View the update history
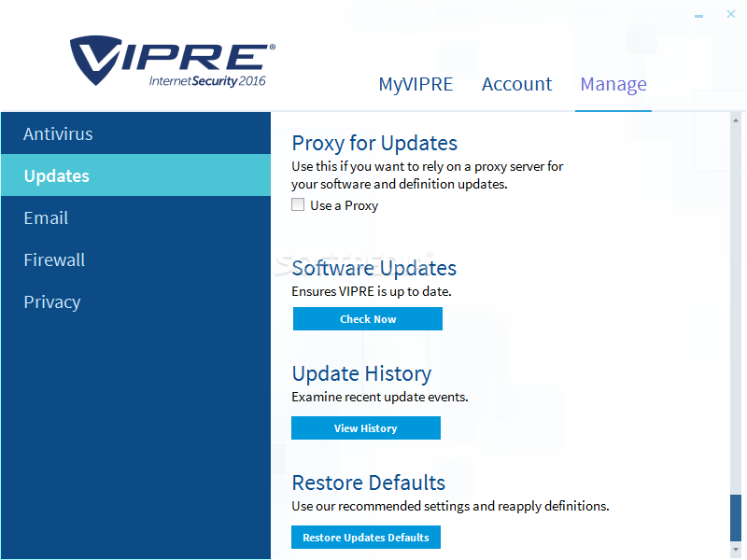Screen dimensions: 747x560 pyautogui.click(x=365, y=428)
